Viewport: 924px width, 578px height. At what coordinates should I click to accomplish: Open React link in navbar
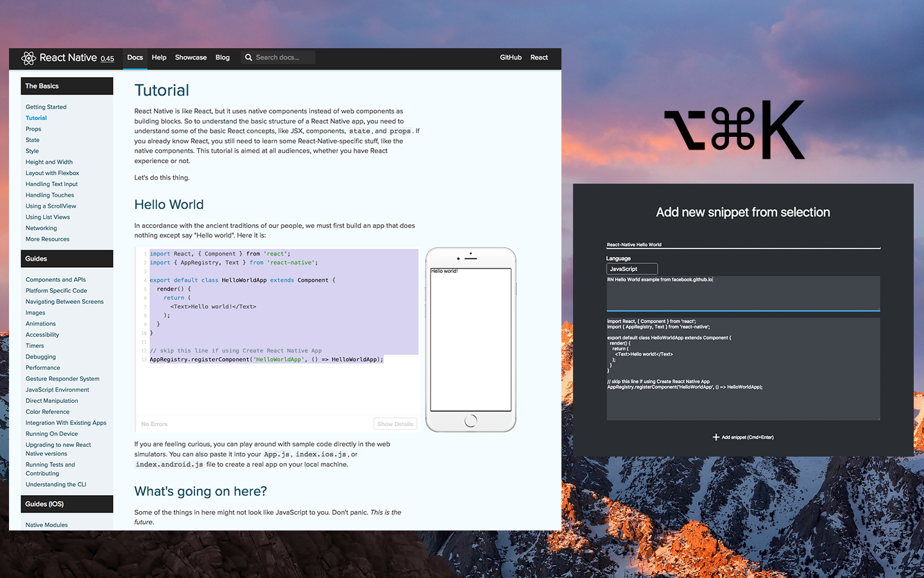pos(539,58)
